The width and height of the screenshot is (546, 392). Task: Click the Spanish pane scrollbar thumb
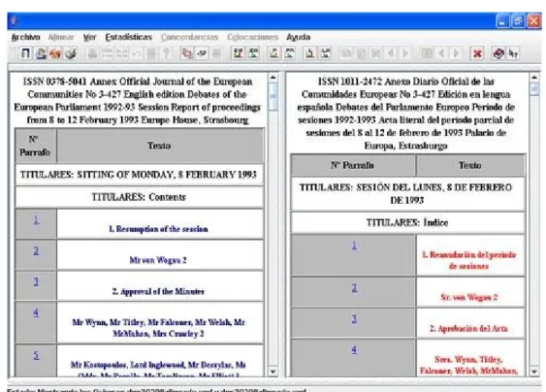pos(534,88)
